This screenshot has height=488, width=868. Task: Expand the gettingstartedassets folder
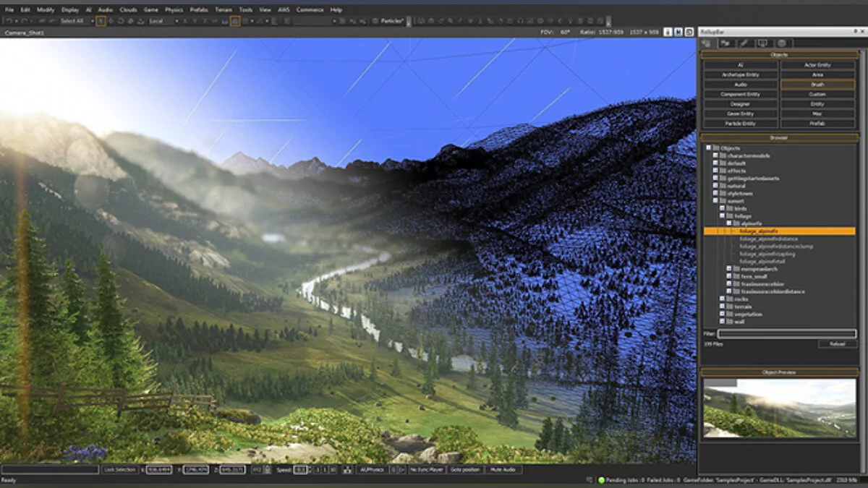[x=715, y=179]
